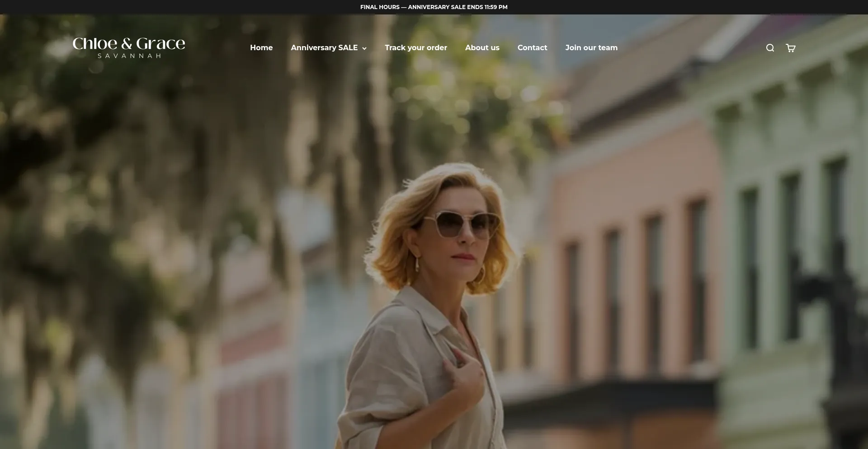Open the About us page
The width and height of the screenshot is (868, 449).
(x=482, y=47)
